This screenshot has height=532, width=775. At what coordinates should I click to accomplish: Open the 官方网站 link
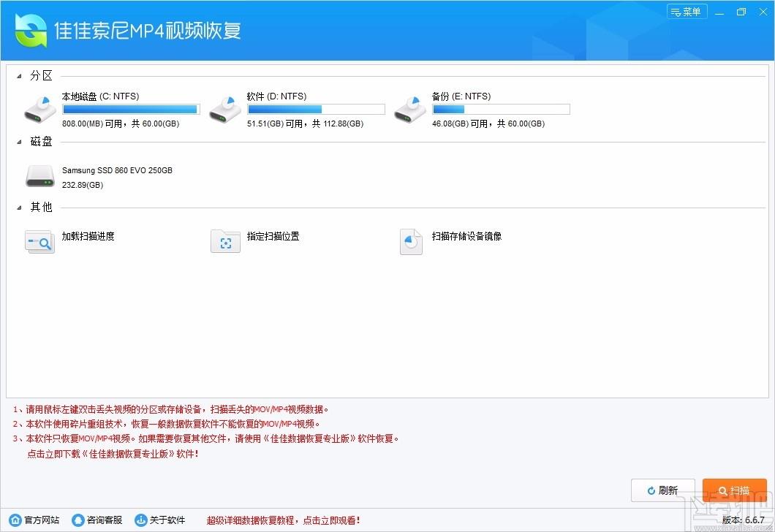[42, 520]
